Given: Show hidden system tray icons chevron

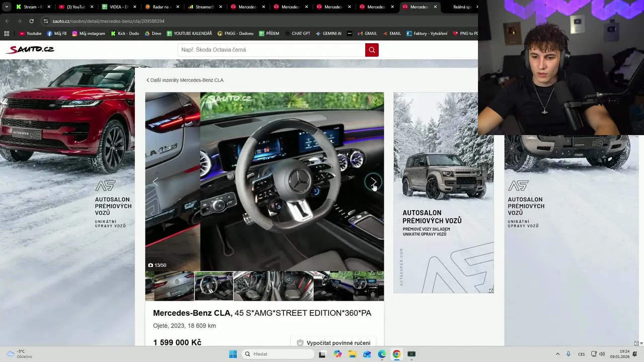Looking at the screenshot, I should (x=557, y=354).
